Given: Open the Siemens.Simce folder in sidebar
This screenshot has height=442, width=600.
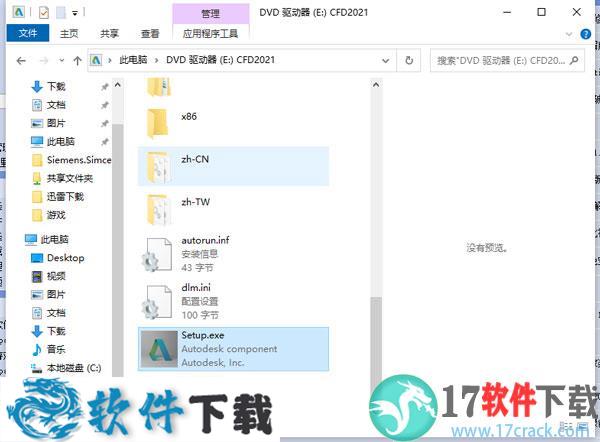Looking at the screenshot, I should [x=79, y=160].
